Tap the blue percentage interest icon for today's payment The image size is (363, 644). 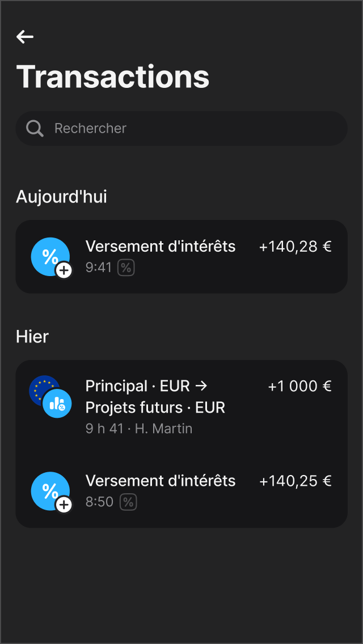(x=50, y=256)
